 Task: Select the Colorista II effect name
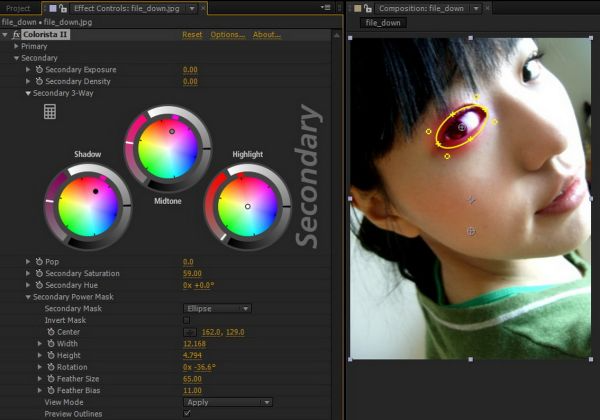coord(45,35)
